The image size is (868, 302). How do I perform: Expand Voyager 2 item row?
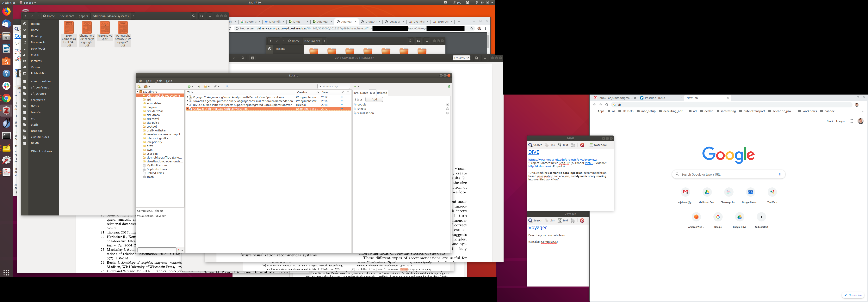(x=187, y=97)
